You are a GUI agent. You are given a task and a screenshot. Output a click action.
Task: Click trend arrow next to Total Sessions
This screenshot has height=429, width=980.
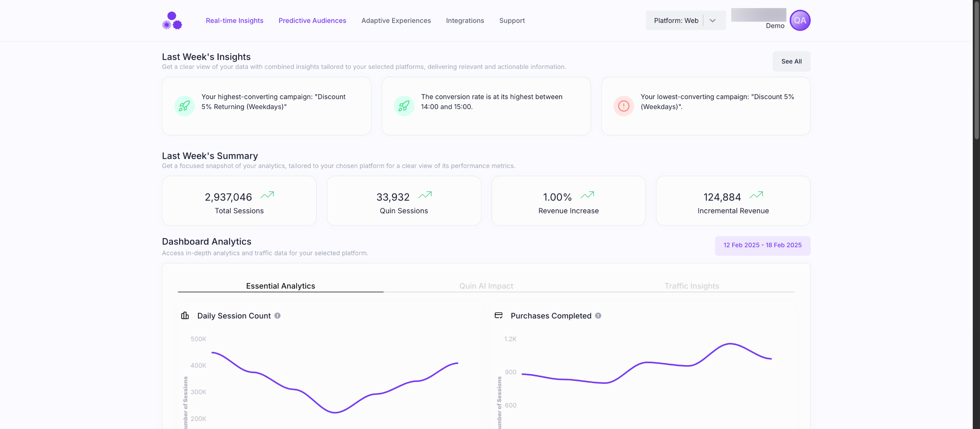coord(267,195)
